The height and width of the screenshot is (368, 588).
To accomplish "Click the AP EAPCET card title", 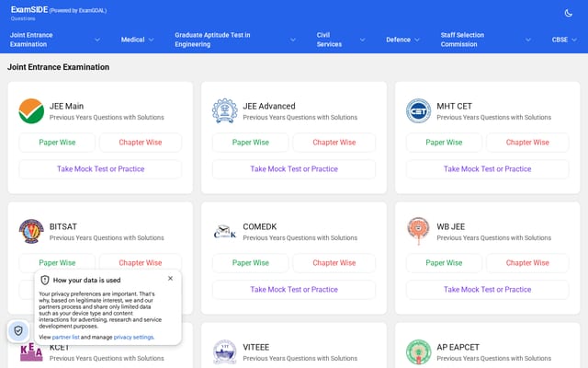I will [x=458, y=348].
